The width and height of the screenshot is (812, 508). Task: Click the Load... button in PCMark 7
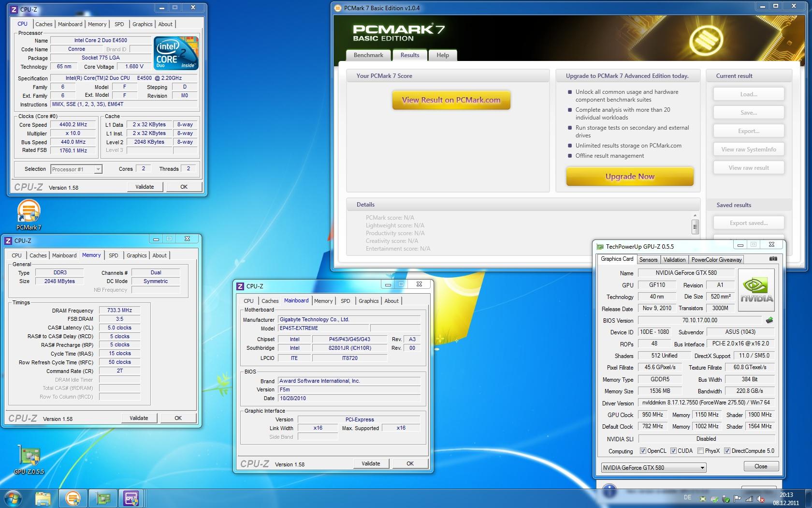749,94
